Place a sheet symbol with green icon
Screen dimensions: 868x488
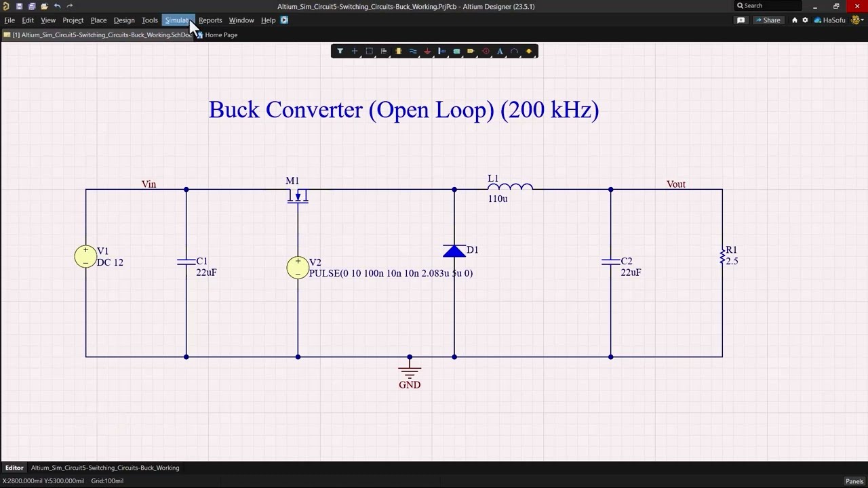456,51
